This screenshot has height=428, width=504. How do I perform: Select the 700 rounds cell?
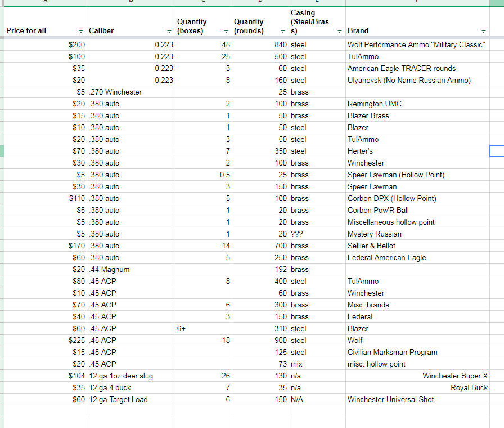click(x=260, y=246)
